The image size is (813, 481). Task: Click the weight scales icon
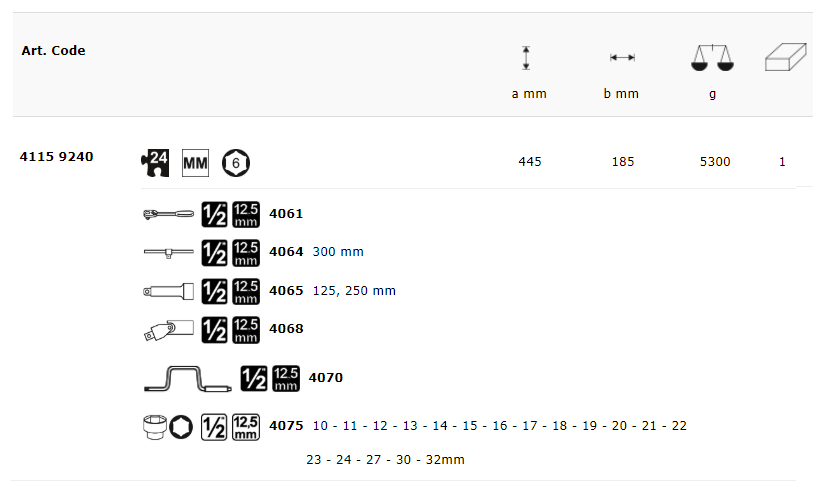coord(712,58)
